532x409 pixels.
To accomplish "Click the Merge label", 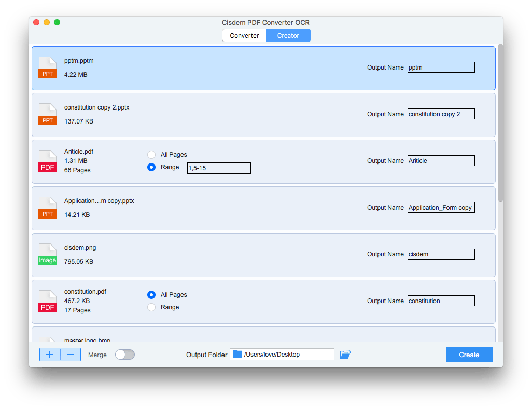I will 97,355.
